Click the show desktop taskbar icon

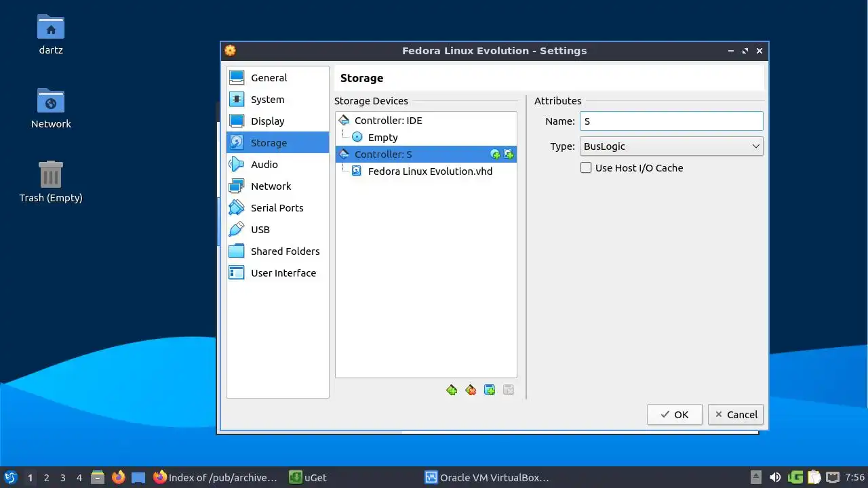click(x=138, y=477)
